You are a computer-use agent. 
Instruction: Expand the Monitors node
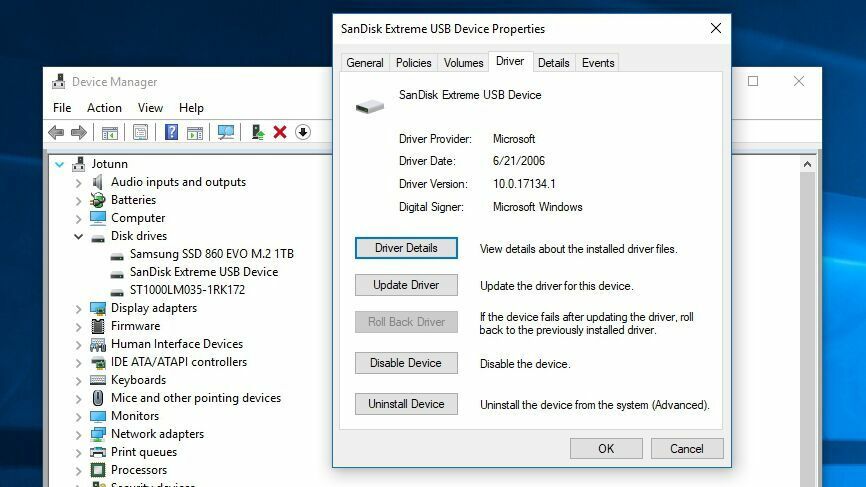pyautogui.click(x=78, y=416)
